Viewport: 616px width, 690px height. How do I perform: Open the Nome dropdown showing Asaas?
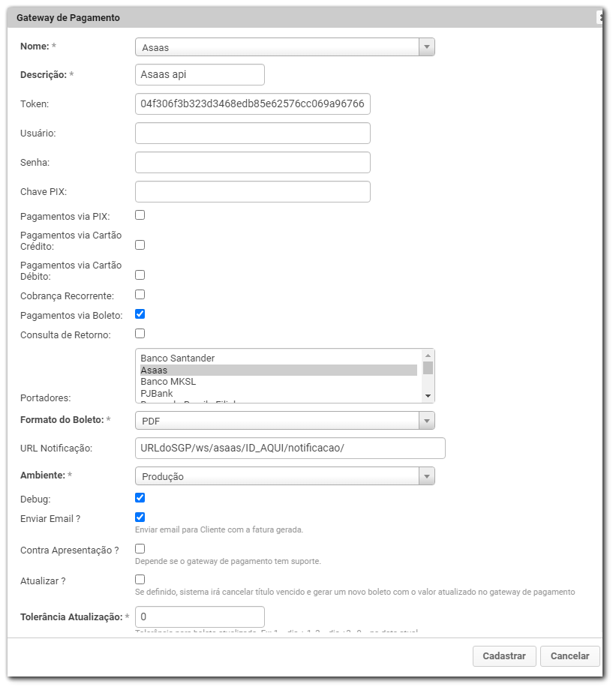[284, 47]
